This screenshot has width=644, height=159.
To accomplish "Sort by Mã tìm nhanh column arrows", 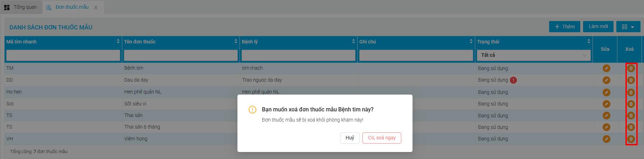I will [118, 41].
